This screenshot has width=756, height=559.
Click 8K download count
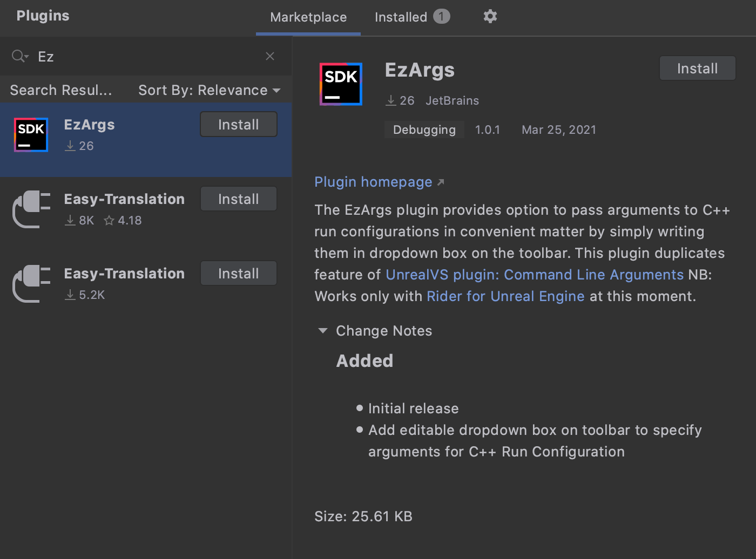(86, 220)
